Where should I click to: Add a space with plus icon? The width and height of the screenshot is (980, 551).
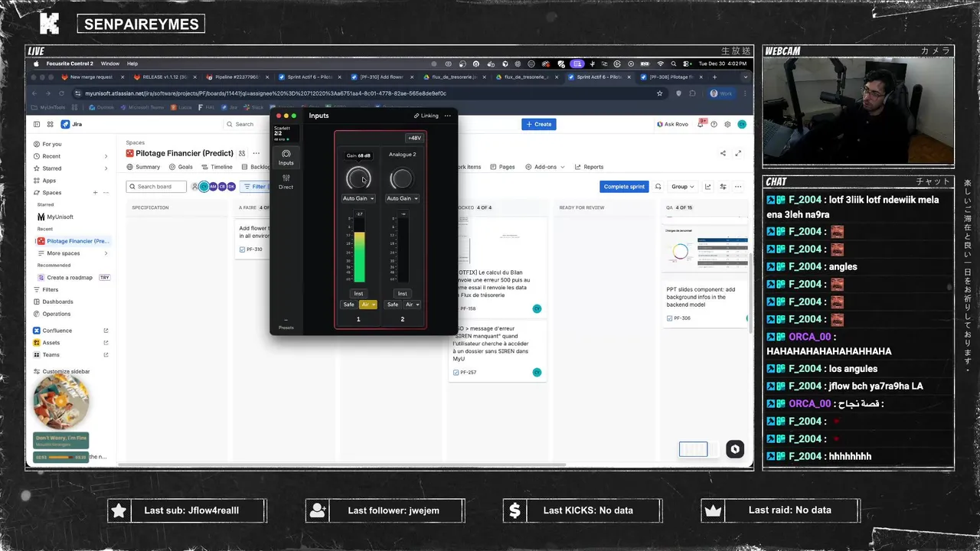[x=95, y=193]
